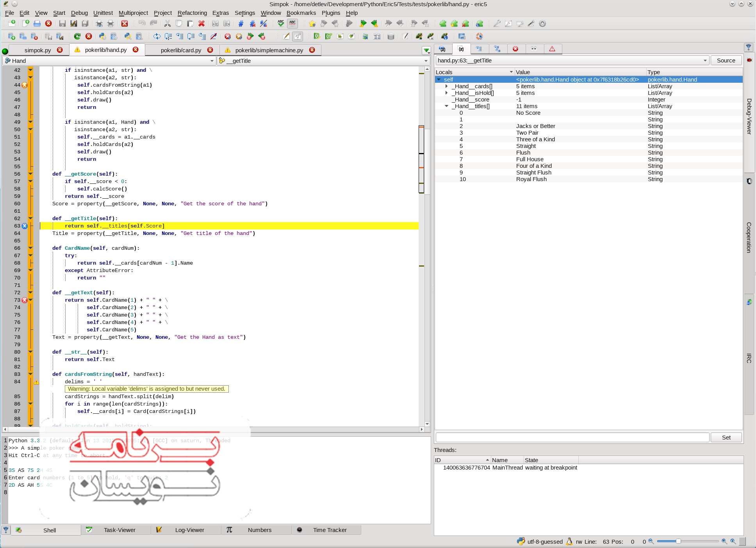Expand the _Hand__cards[] tree item
The height and width of the screenshot is (548, 756).
coord(446,86)
